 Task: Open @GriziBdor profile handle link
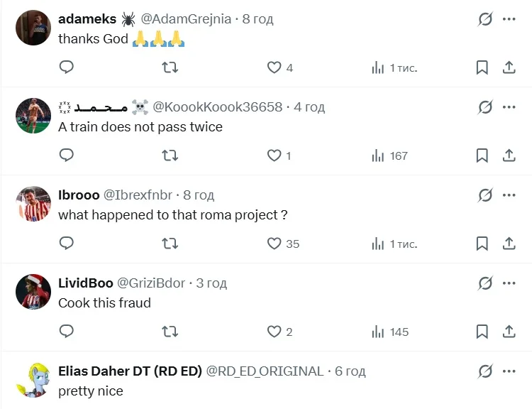point(151,283)
